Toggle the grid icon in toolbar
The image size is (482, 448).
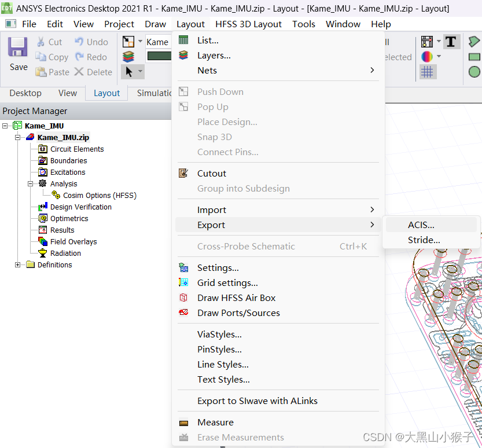[427, 72]
